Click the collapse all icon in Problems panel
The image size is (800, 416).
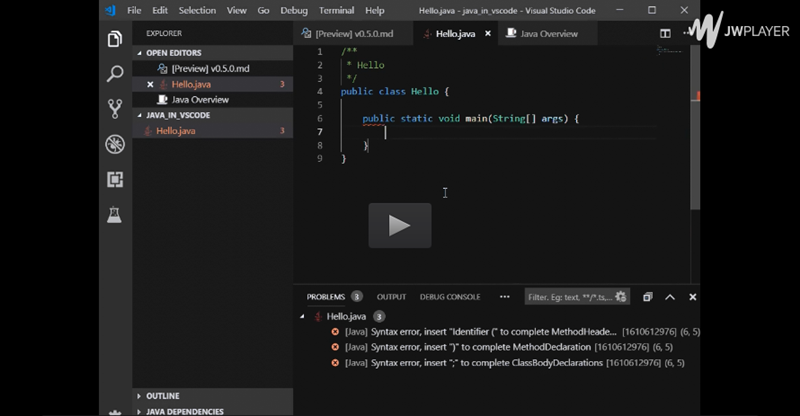[x=647, y=297]
